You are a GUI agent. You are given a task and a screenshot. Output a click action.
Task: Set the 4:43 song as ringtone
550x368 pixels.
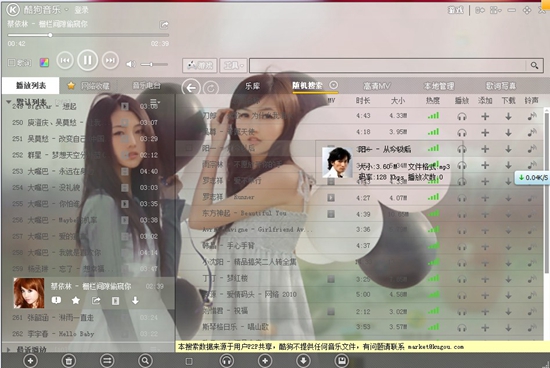[x=532, y=116]
